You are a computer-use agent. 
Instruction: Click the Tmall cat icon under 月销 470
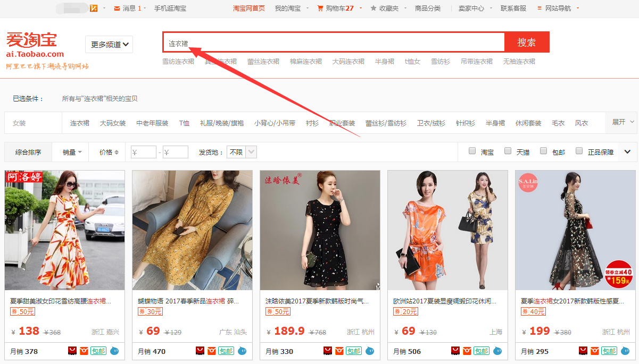(x=200, y=351)
